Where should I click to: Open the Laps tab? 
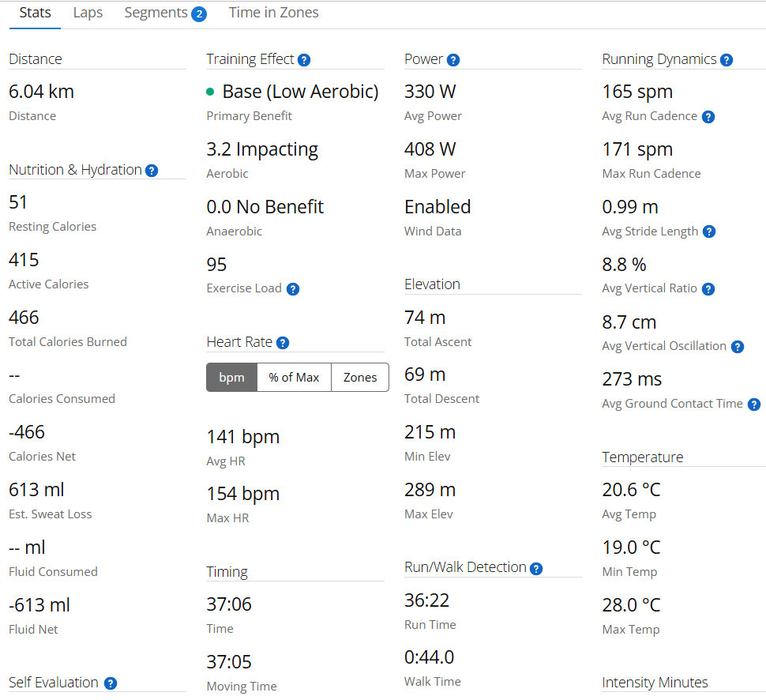[88, 13]
